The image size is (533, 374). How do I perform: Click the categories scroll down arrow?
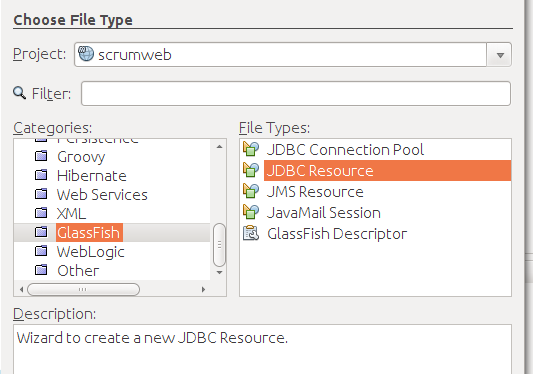[220, 272]
